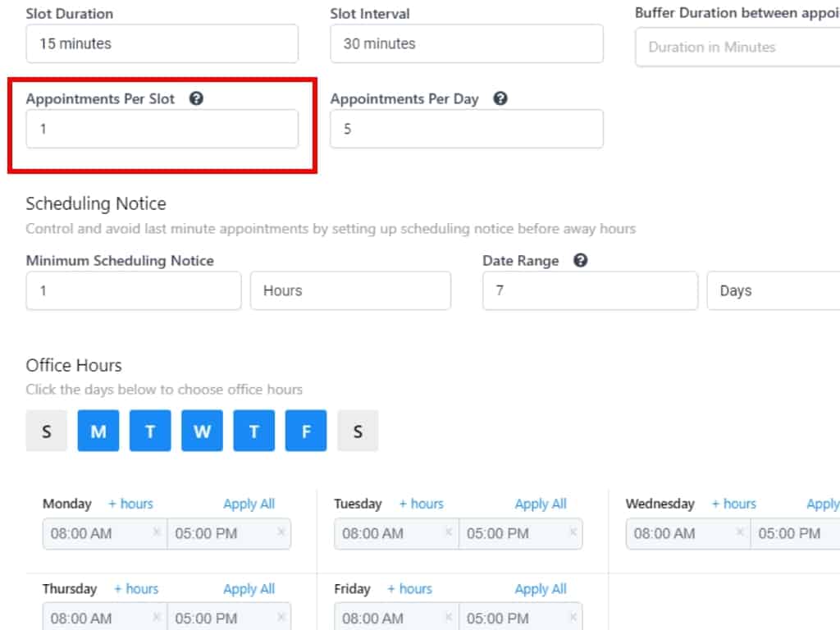Toggle Monday office hours day button
Screen dimensions: 840x630
coord(98,431)
